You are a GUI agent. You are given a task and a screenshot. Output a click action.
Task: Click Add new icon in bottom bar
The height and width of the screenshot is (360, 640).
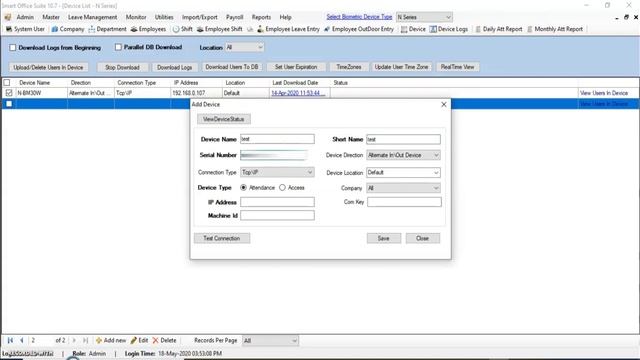pos(99,340)
